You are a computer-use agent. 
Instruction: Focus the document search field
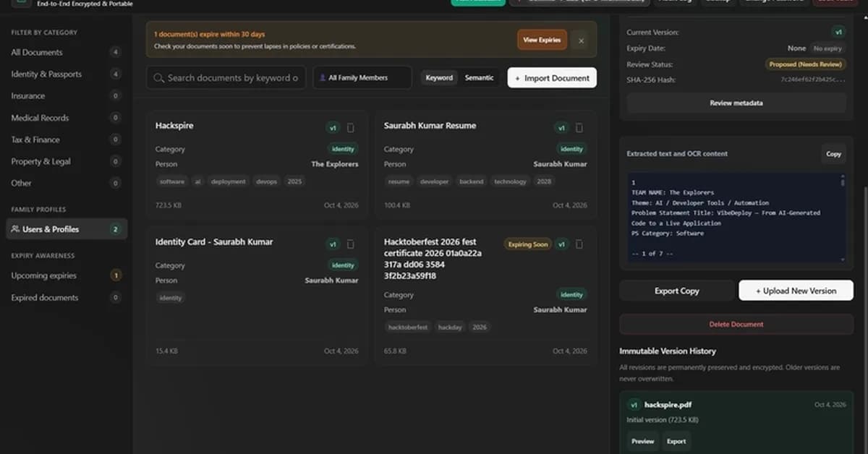[226, 78]
